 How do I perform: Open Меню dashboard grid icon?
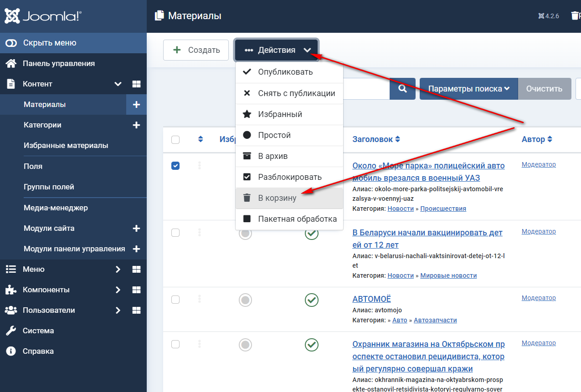tap(136, 270)
